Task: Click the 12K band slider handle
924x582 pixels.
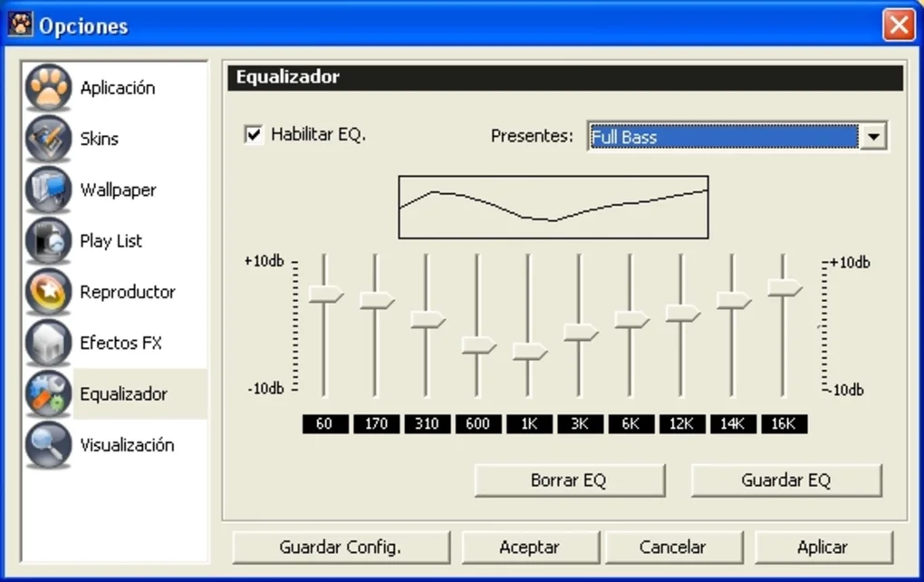Action: (682, 313)
